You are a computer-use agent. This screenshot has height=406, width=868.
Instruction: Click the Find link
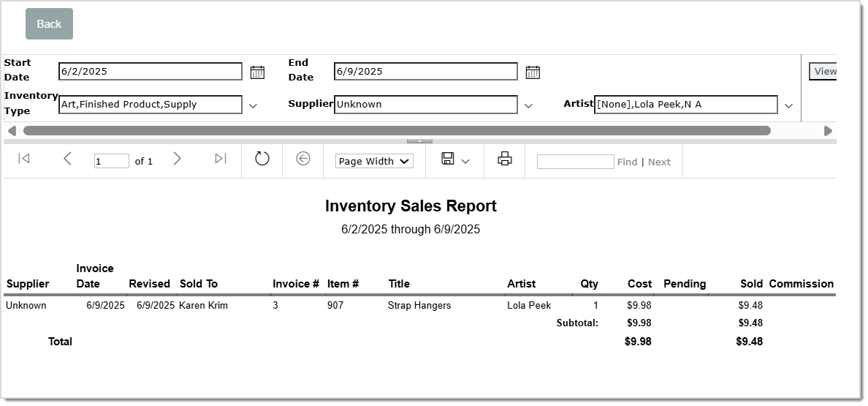click(627, 162)
